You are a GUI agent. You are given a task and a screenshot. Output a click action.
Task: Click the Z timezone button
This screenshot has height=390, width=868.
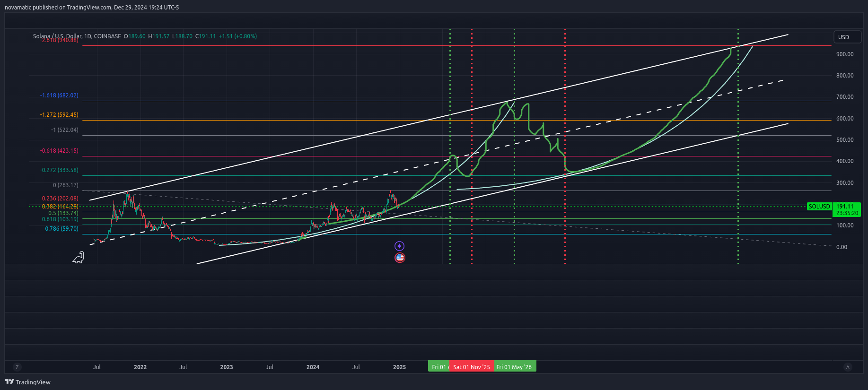coord(17,367)
